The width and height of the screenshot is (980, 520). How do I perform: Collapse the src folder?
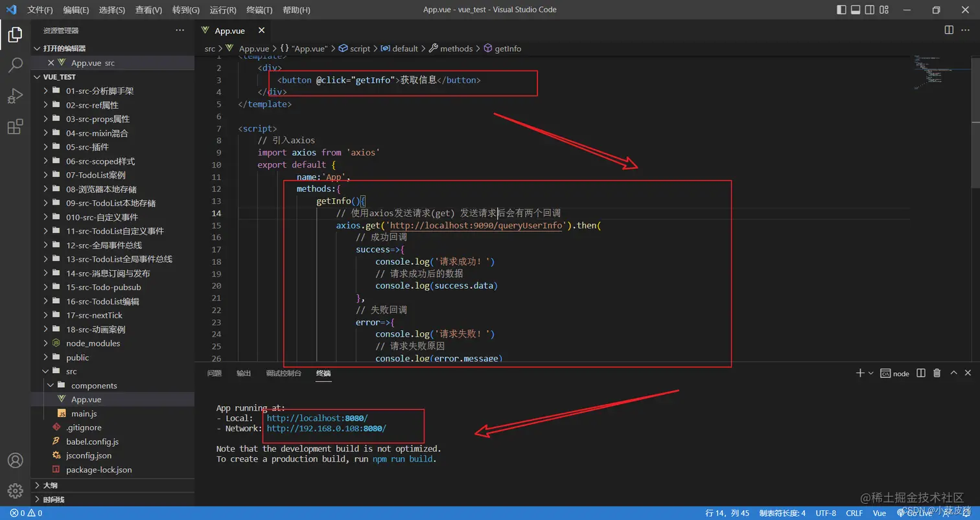[113, 371]
